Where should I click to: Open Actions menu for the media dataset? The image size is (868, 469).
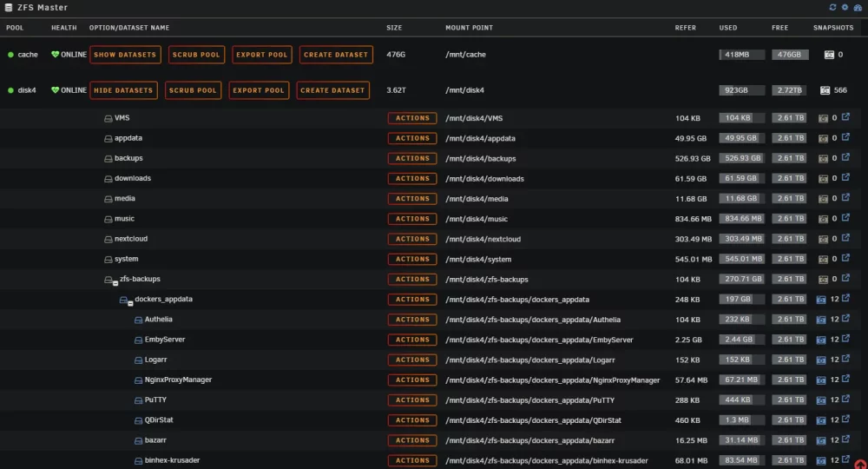(412, 199)
